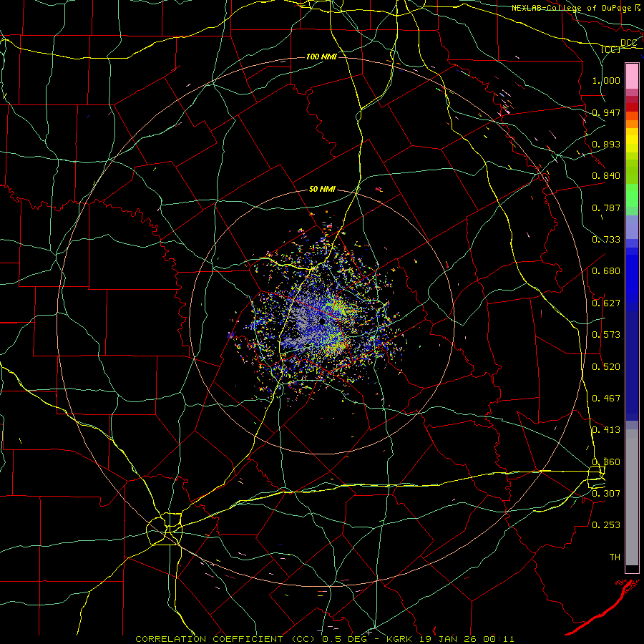Pick the pink swatch at top of color bar

[632, 77]
